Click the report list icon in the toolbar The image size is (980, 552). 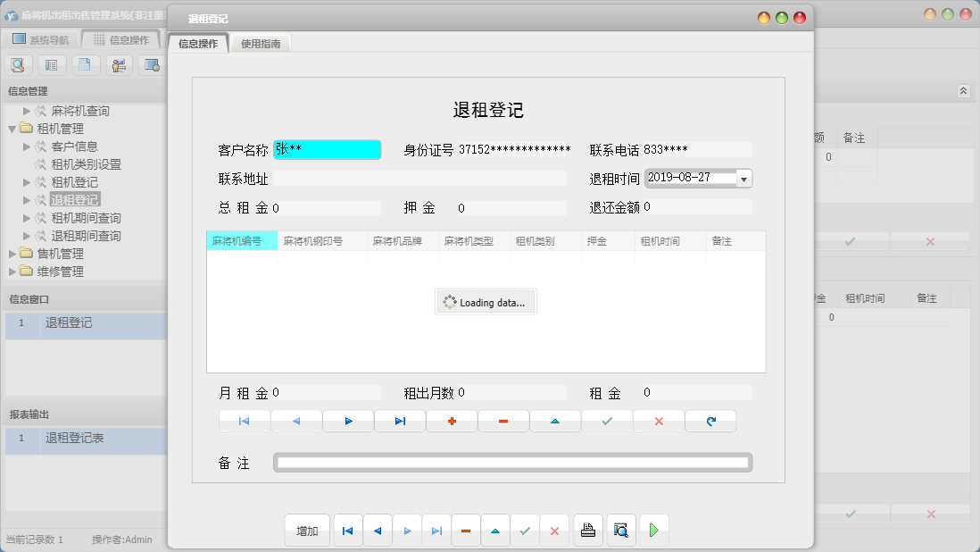[52, 64]
